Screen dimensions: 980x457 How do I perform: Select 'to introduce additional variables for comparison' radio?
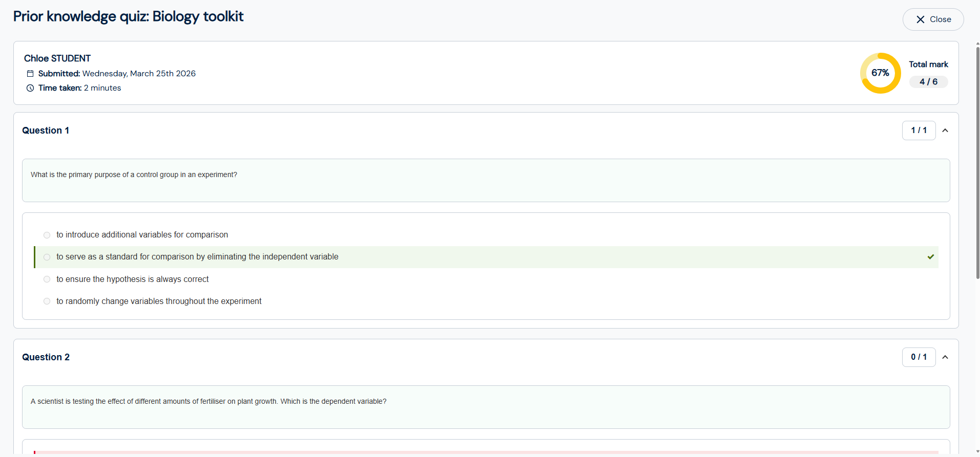tap(47, 235)
